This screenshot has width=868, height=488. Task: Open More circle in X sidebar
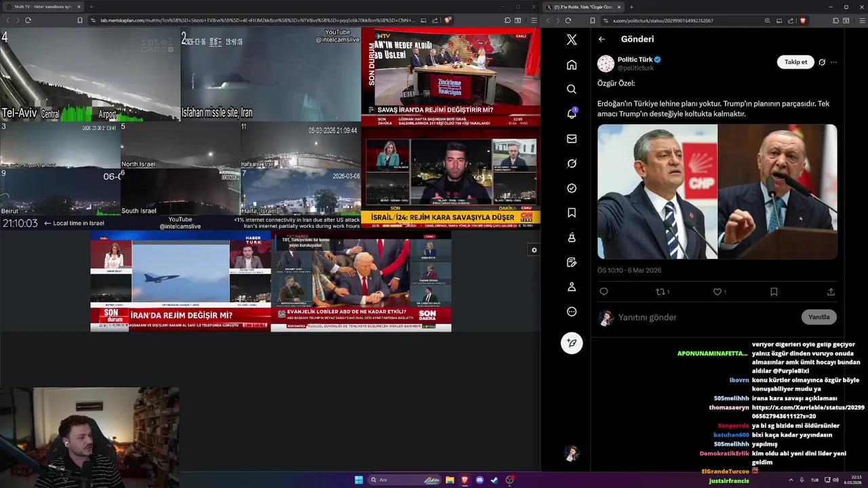coord(572,312)
